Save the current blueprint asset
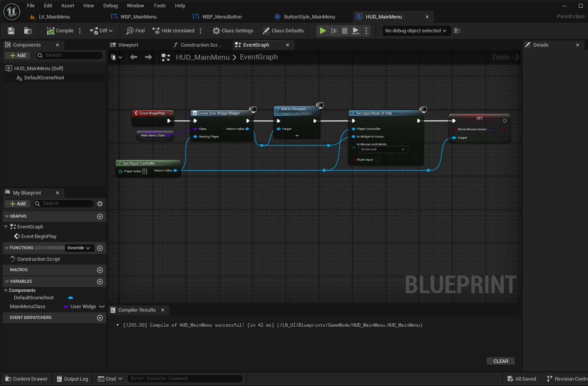This screenshot has width=588, height=386. (x=11, y=31)
